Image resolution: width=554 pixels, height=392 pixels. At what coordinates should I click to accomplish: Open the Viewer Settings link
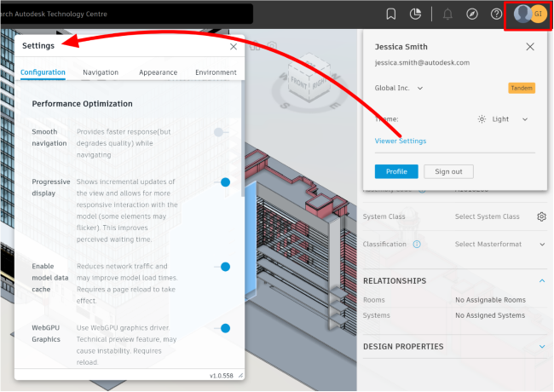[401, 141]
